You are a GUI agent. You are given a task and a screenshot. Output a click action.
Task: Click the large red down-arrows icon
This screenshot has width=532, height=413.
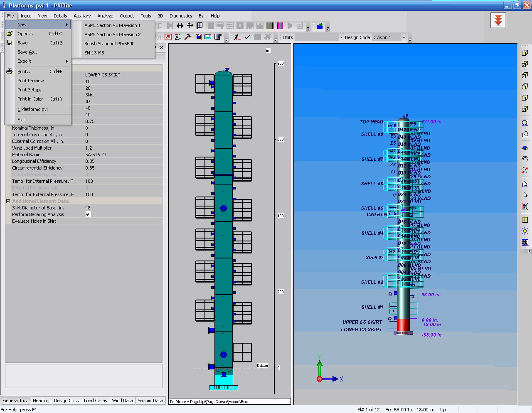click(498, 20)
